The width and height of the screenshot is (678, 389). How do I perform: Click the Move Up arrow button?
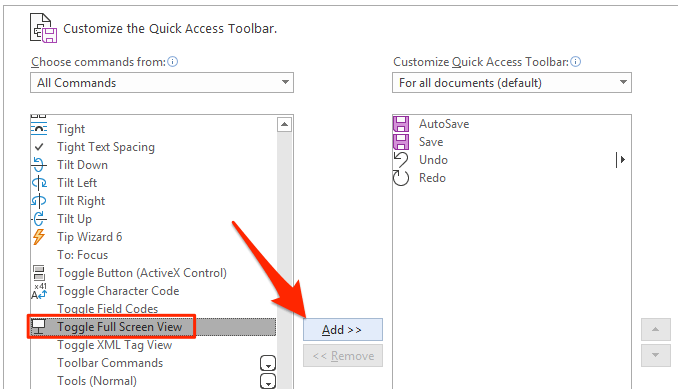[656, 330]
